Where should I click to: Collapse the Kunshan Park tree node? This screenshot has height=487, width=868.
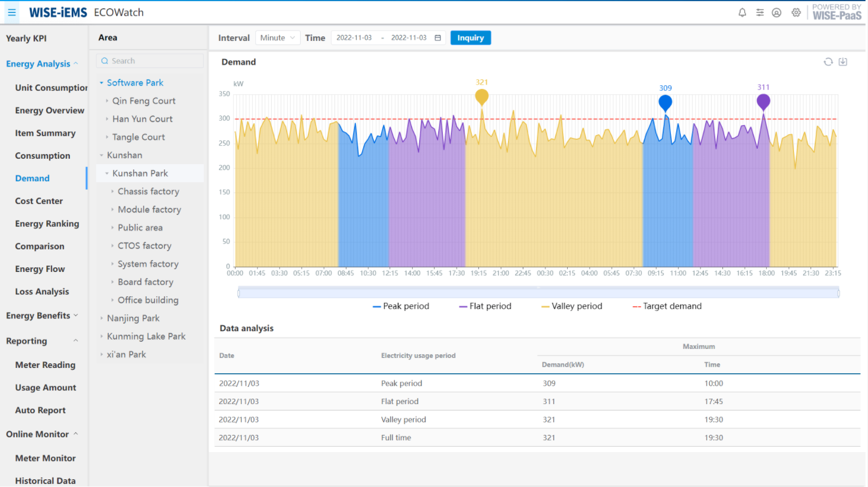(x=107, y=173)
